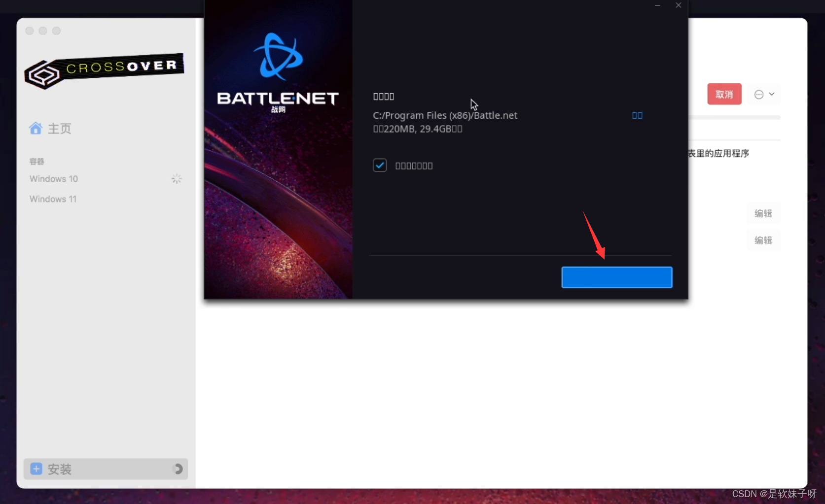Screen dimensions: 825x504
Task: Click the Battle.net swirl logo
Action: point(278,57)
